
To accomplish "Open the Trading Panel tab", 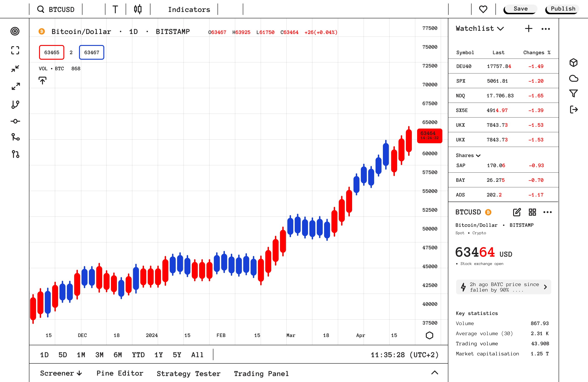I will [261, 374].
